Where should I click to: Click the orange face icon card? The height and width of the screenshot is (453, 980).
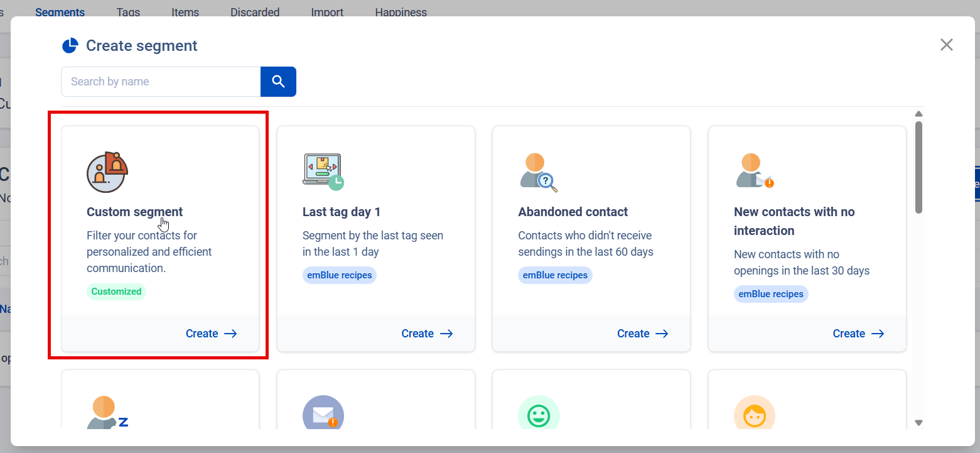(754, 415)
